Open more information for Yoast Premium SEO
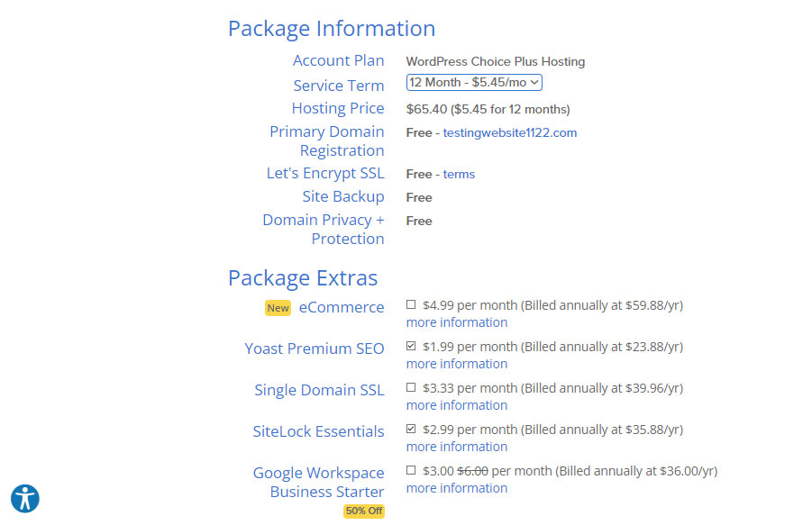 point(456,364)
